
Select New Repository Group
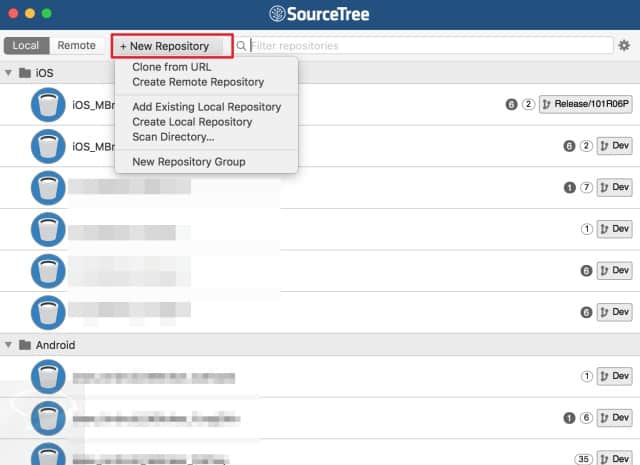point(189,162)
